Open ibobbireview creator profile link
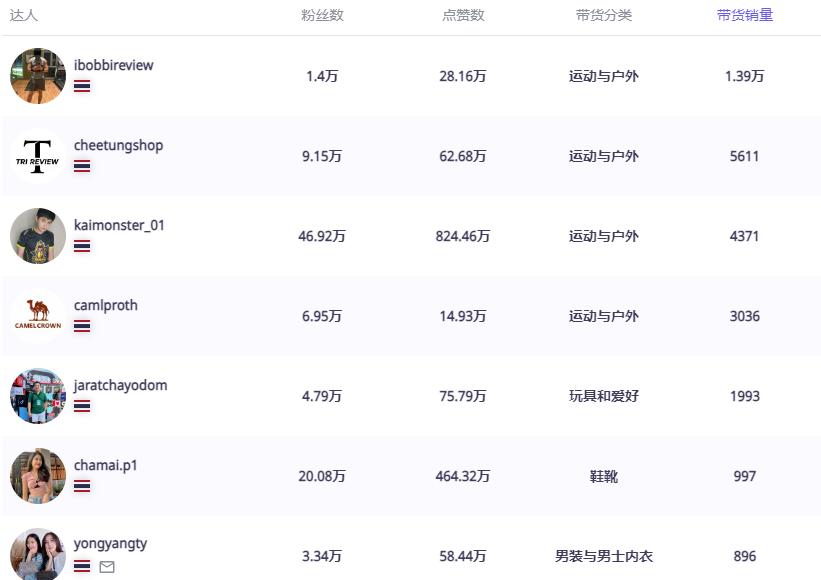This screenshot has height=580, width=821. tap(113, 65)
